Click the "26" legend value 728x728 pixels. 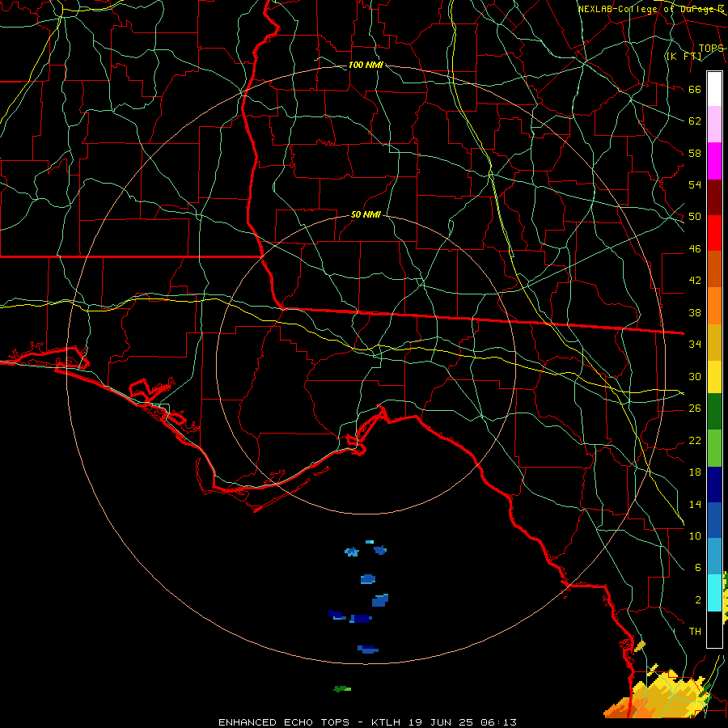(695, 408)
